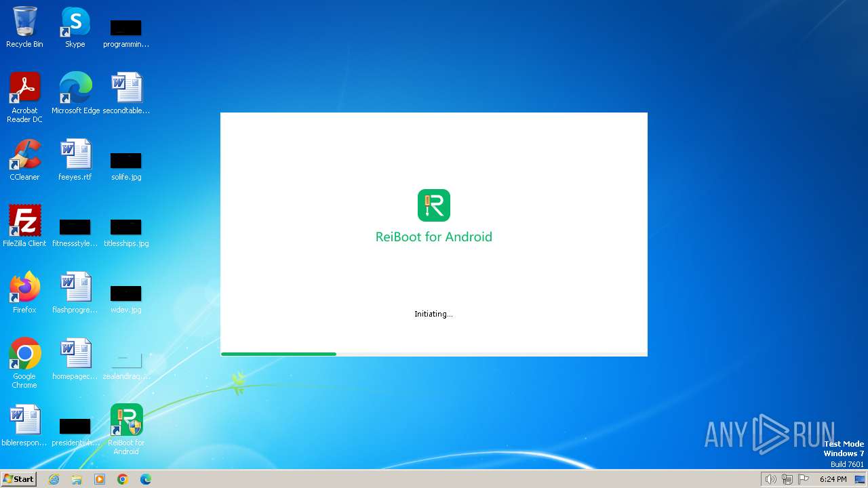Select the programmin... desktop file

click(x=126, y=34)
